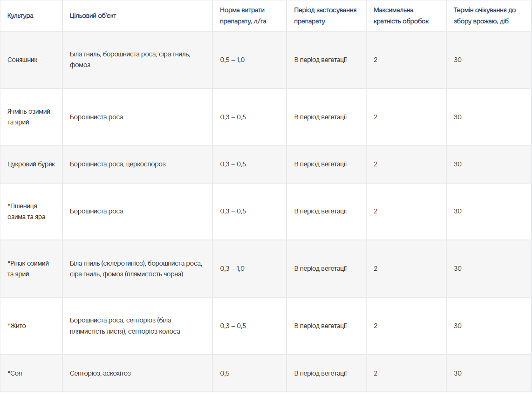The height and width of the screenshot is (397, 532).
Task: Click 'Біла гниль (склеротиніоз)' target cell
Action: click(x=136, y=269)
